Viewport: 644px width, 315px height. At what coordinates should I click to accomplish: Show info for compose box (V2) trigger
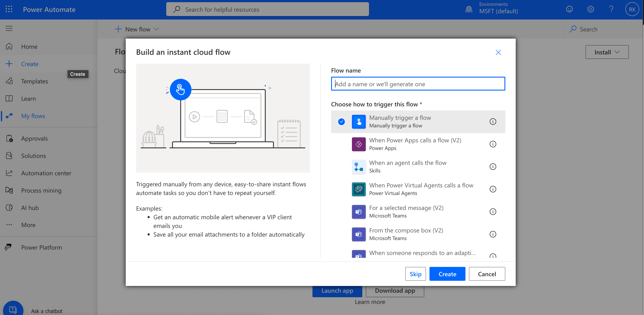click(x=493, y=234)
